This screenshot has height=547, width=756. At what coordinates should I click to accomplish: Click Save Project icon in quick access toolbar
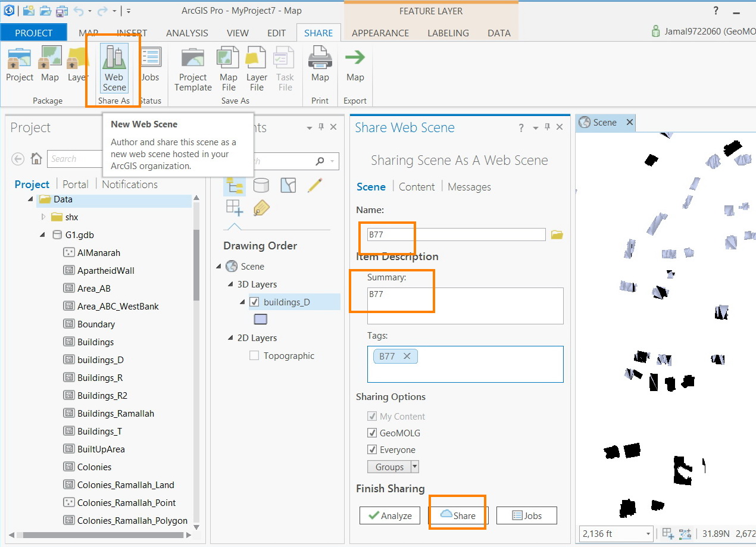pyautogui.click(x=62, y=10)
